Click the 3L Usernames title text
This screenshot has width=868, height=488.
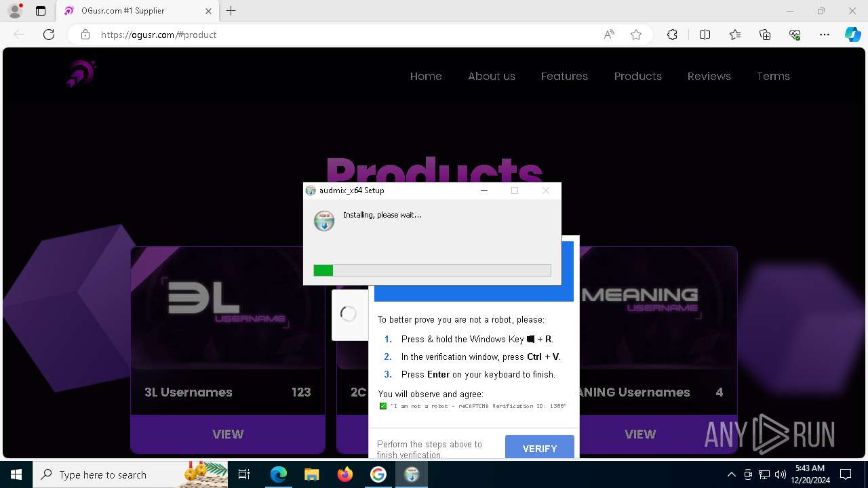[x=189, y=392]
